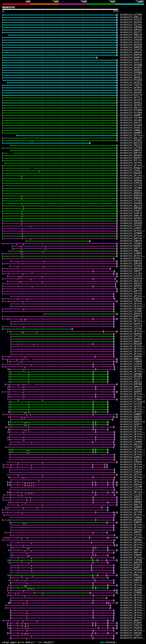
Task: Click the red 20% identity color bar
Action: 16,4
